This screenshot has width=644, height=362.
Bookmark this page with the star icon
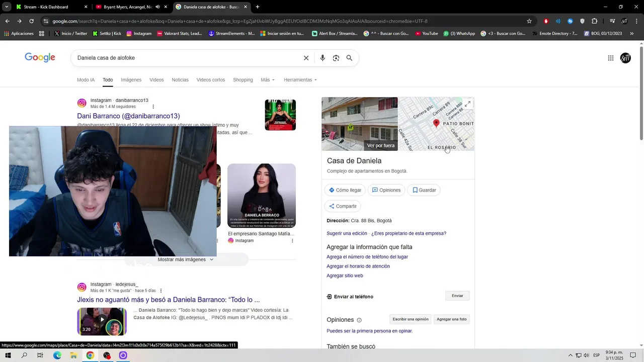(529, 21)
